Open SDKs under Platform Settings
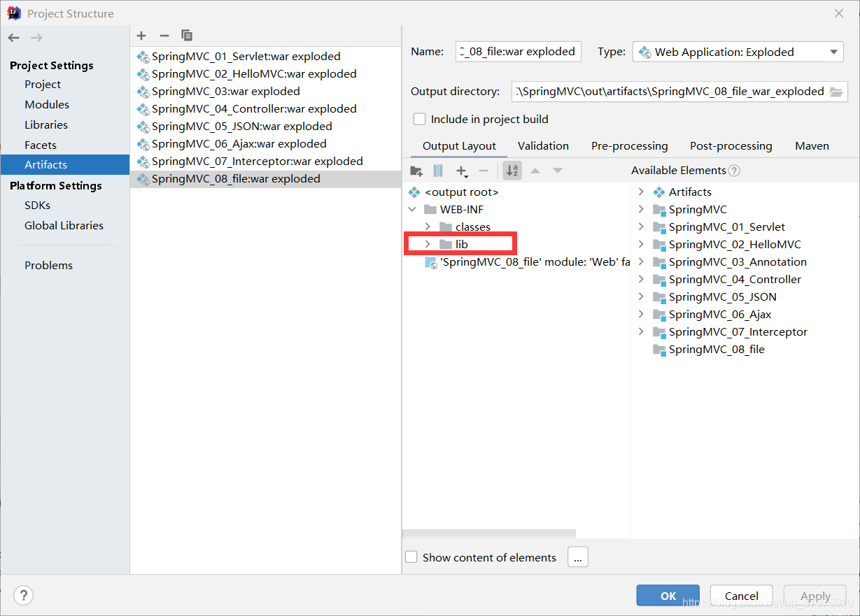The image size is (860, 616). pyautogui.click(x=37, y=206)
